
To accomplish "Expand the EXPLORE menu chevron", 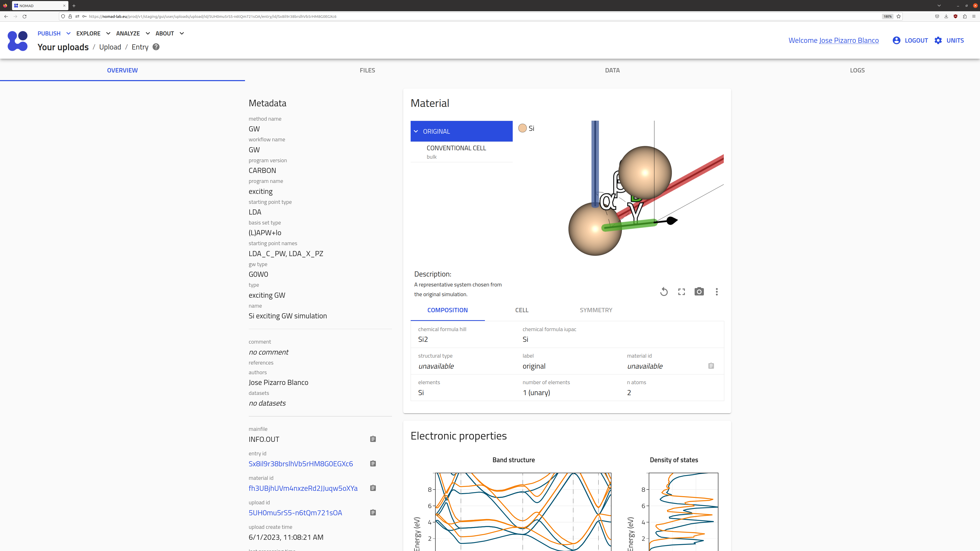I will [x=108, y=33].
